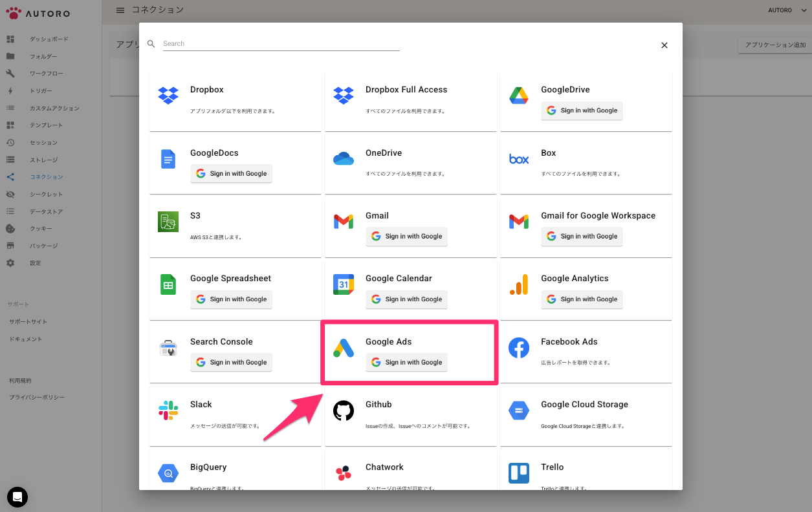Click the S3 green icon
Screen dimensions: 812x512
[168, 222]
